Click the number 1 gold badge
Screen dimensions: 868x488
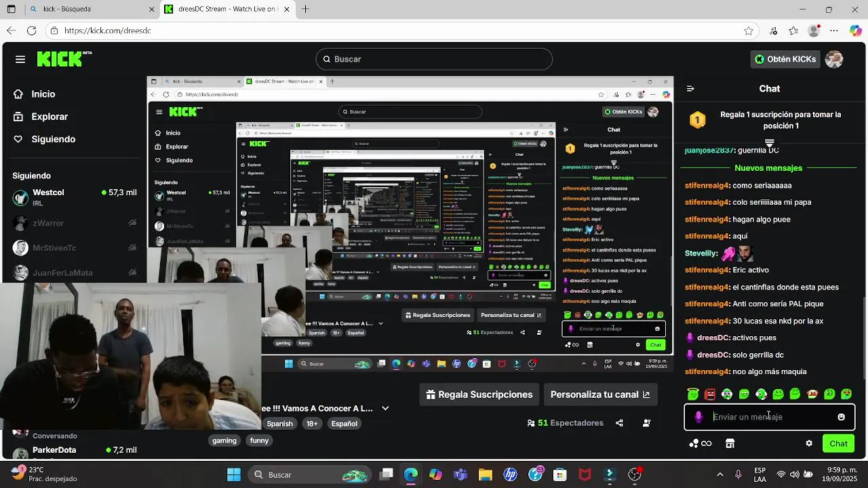point(697,120)
